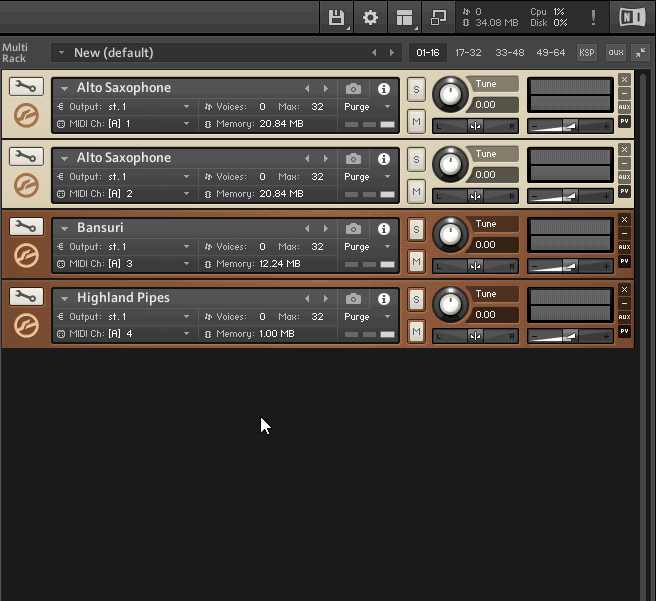The width and height of the screenshot is (656, 601).
Task: Click the volume slider for Bansuri
Action: pos(570,266)
